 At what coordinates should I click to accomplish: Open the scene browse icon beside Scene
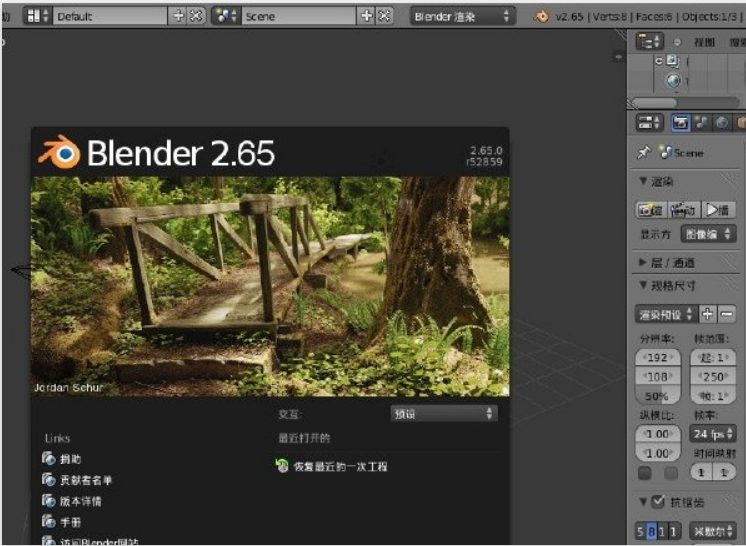(226, 16)
